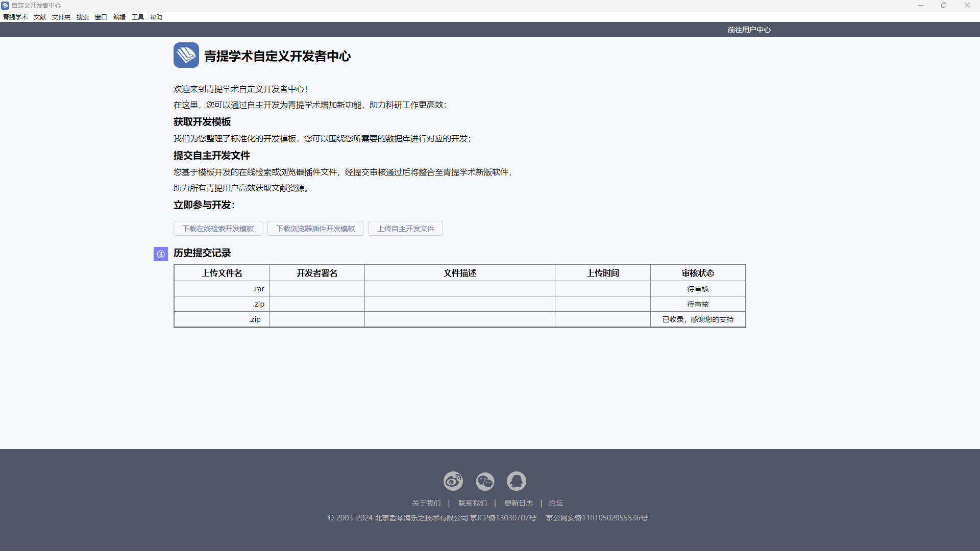This screenshot has width=980, height=551.
Task: Click 下载在线检索开发模板 button
Action: tap(218, 229)
